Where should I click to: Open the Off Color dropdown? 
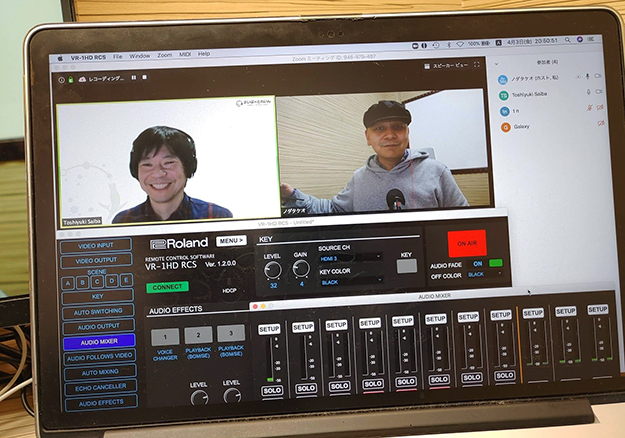[484, 273]
